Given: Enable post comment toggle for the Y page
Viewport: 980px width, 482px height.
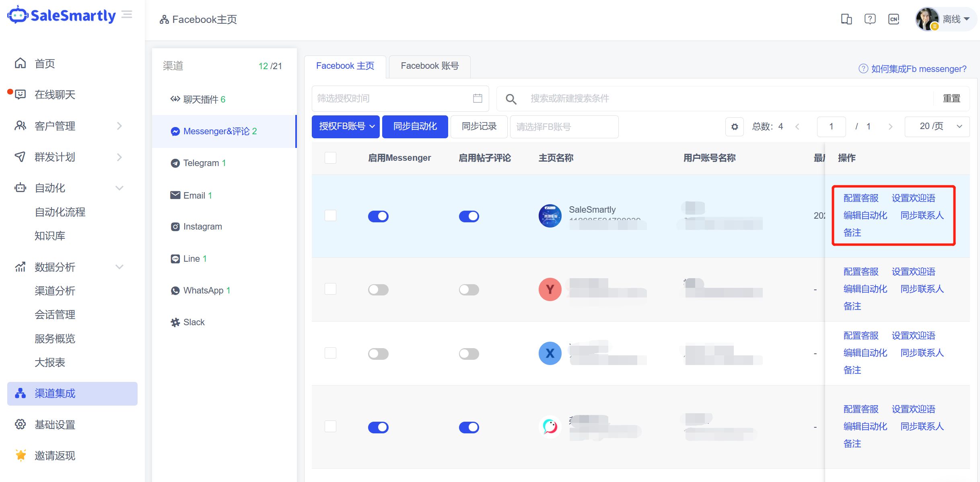Looking at the screenshot, I should [x=469, y=289].
